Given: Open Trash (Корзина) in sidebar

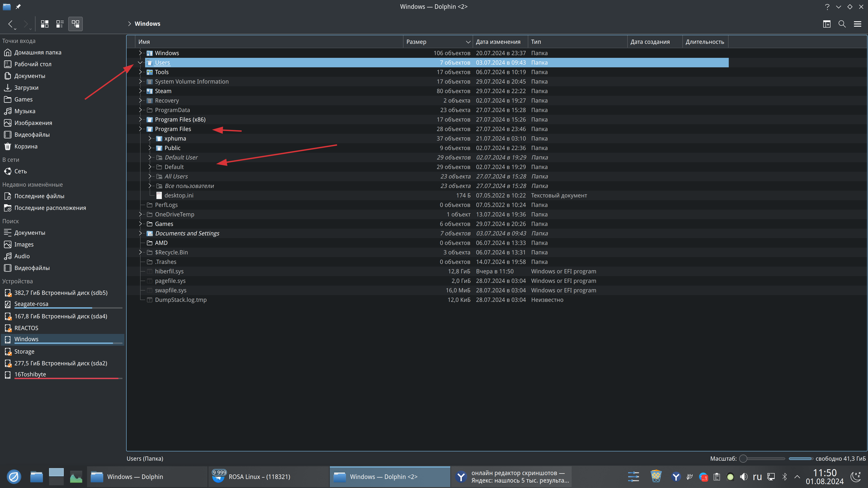Looking at the screenshot, I should pyautogui.click(x=26, y=146).
